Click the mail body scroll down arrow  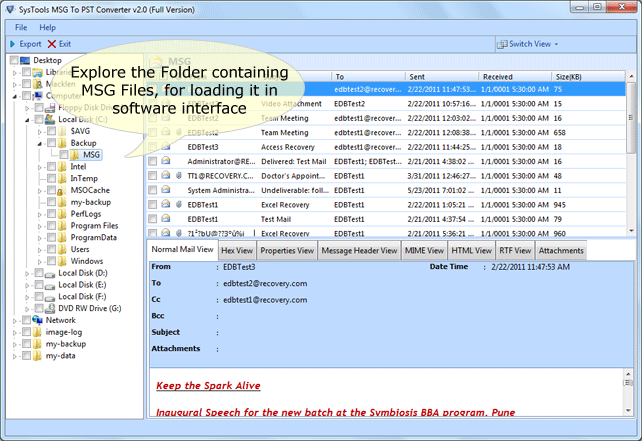click(628, 410)
